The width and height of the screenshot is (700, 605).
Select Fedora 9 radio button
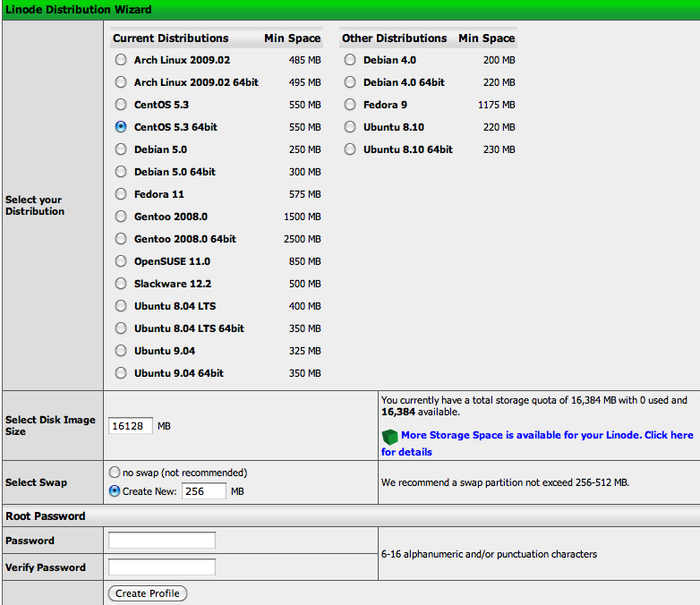pyautogui.click(x=350, y=105)
